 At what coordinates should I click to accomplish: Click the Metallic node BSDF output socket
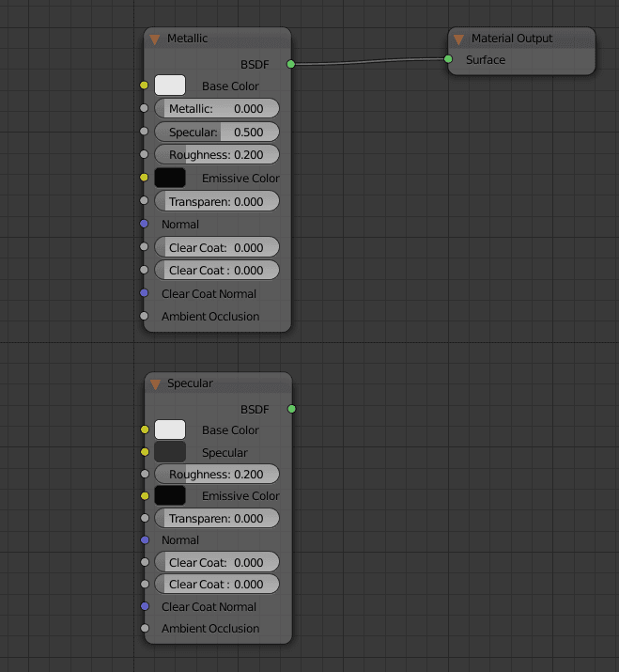[x=291, y=64]
